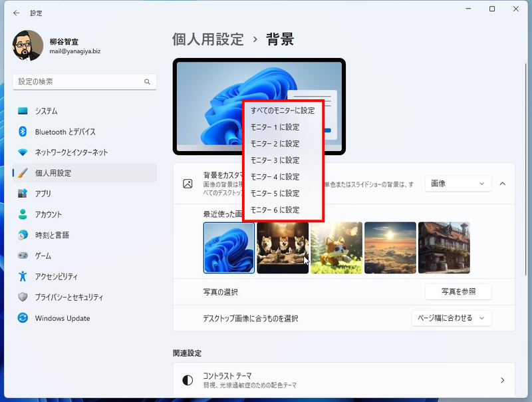Open the 画像 background type dropdown
This screenshot has width=532, height=402.
tap(458, 184)
